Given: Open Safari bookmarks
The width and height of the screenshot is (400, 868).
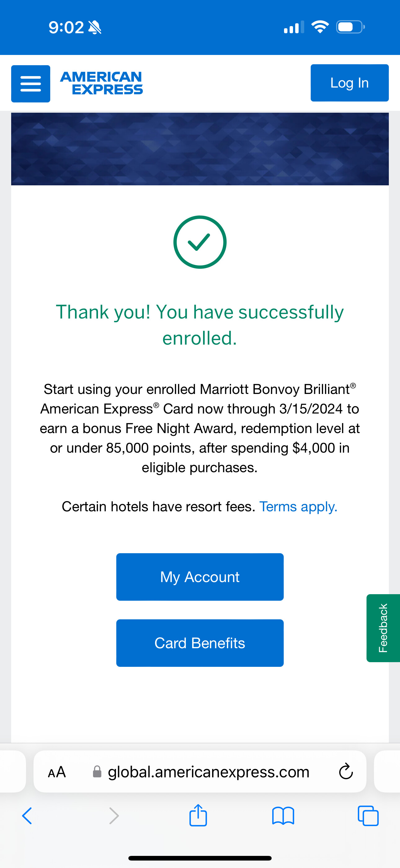Looking at the screenshot, I should pyautogui.click(x=283, y=816).
